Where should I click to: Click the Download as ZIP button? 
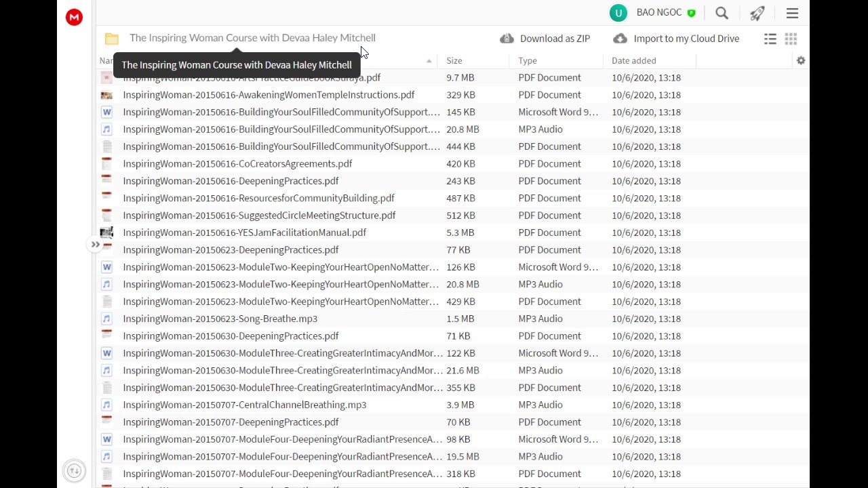tap(545, 39)
